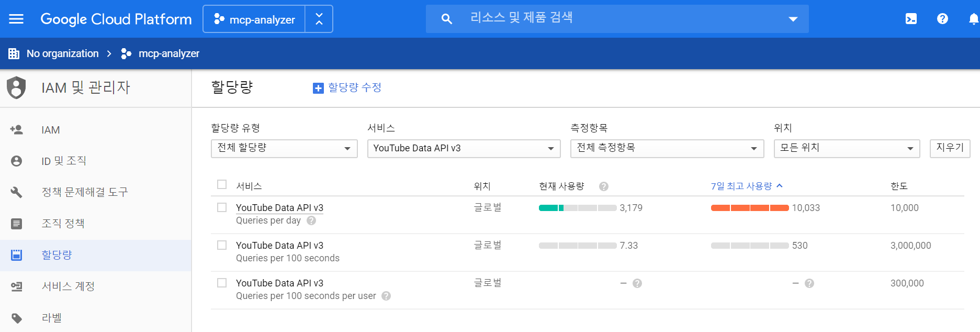Click the 할당량 수정 button

pyautogui.click(x=347, y=87)
